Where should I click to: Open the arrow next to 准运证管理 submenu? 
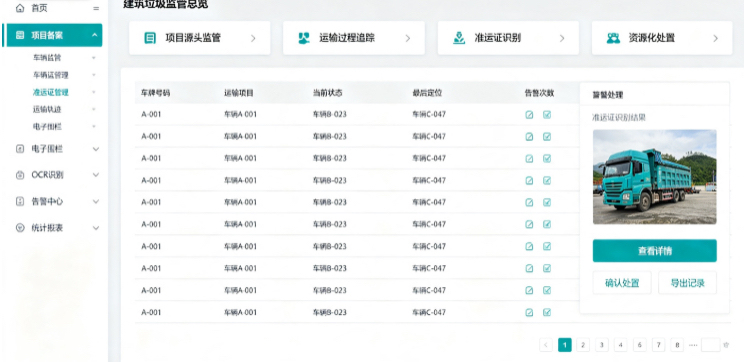(93, 93)
